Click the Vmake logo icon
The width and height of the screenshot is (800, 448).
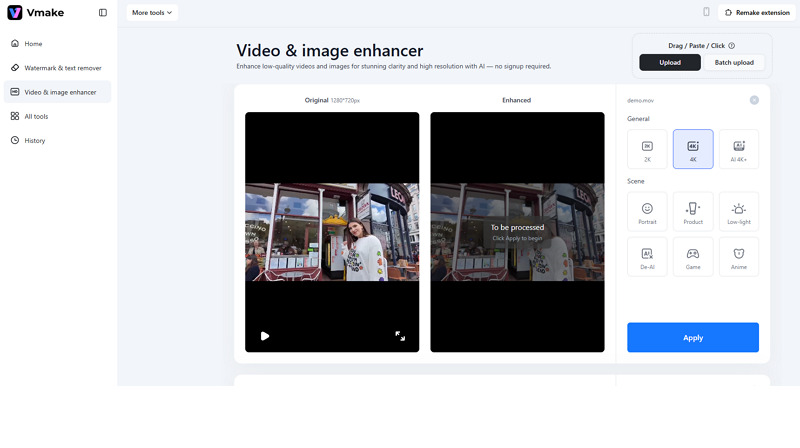[x=14, y=13]
